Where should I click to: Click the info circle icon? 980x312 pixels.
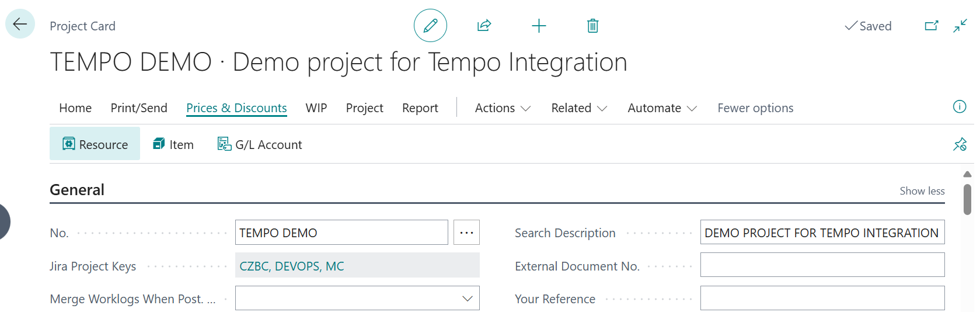[x=959, y=106]
